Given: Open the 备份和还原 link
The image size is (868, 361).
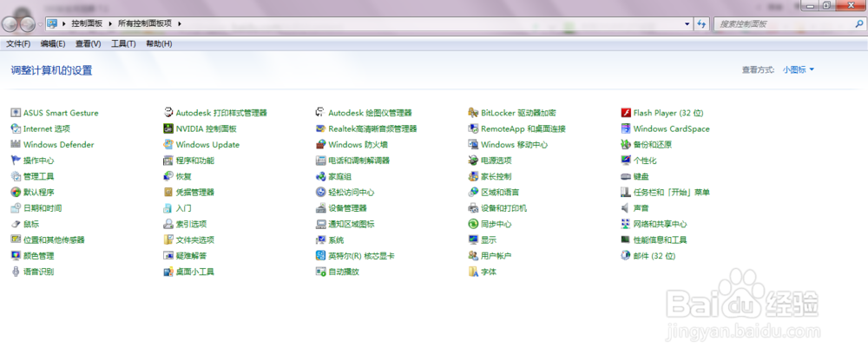Looking at the screenshot, I should (653, 145).
